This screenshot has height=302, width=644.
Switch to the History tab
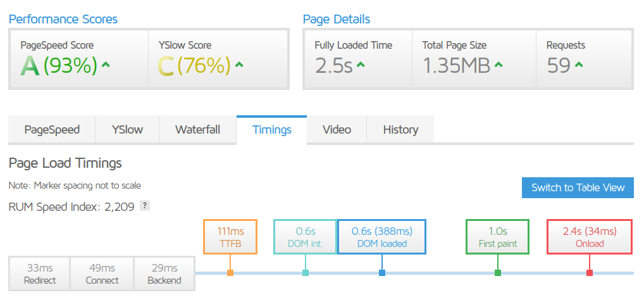[400, 130]
